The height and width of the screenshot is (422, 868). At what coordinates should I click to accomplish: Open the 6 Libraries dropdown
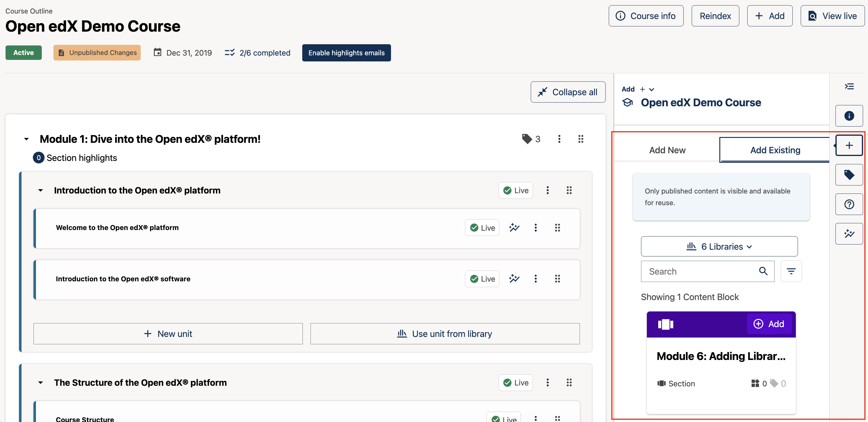719,246
